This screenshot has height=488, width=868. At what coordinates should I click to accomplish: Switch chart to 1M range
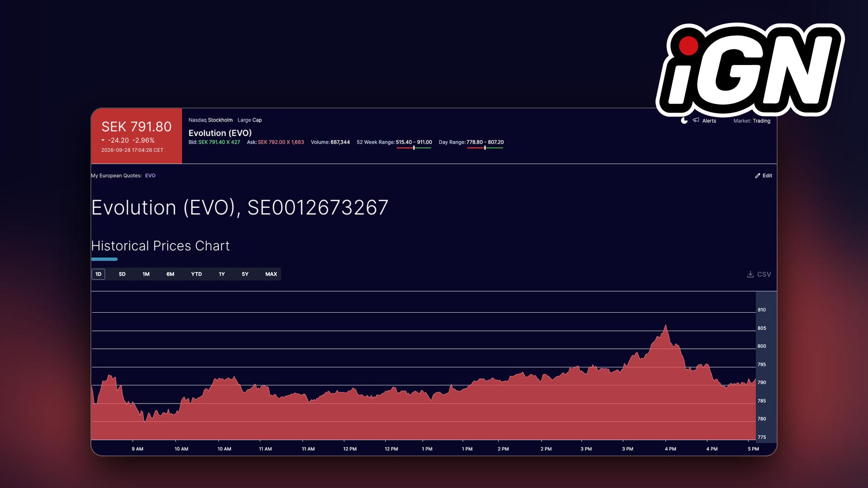coord(146,274)
